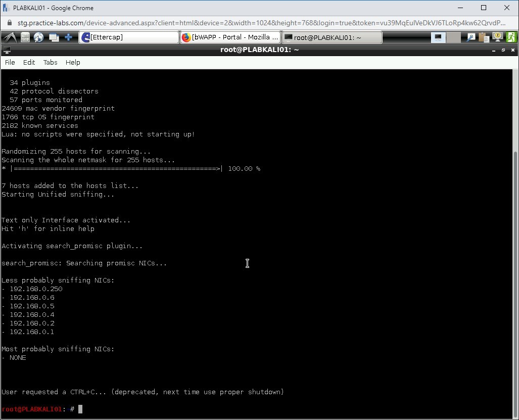Open the clipboard manager tray icon

(x=484, y=37)
